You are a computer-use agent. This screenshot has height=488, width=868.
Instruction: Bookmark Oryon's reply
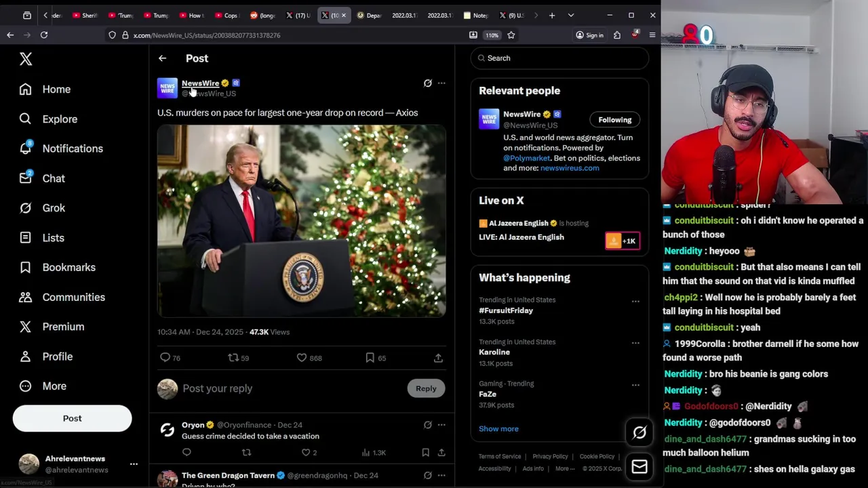pos(425,452)
